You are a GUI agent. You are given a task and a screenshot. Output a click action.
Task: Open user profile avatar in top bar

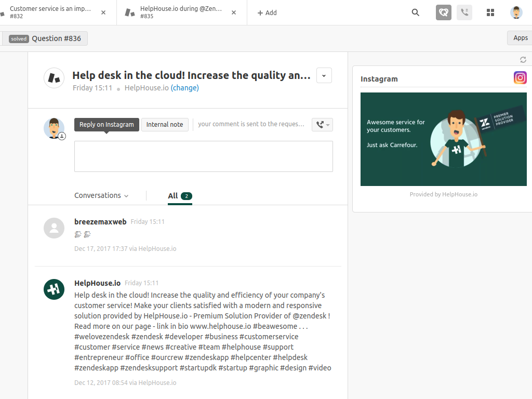[516, 12]
